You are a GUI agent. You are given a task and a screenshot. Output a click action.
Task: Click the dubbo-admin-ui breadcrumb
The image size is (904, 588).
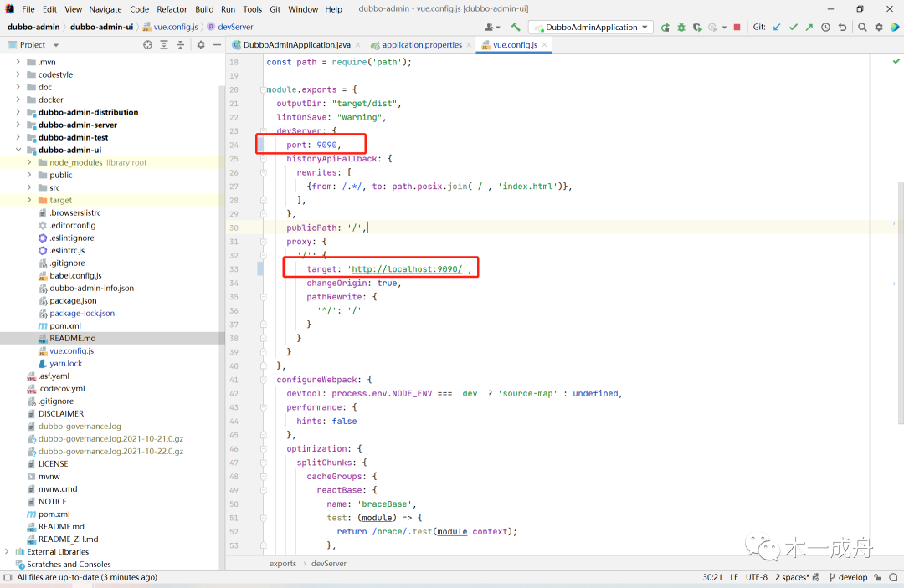101,27
